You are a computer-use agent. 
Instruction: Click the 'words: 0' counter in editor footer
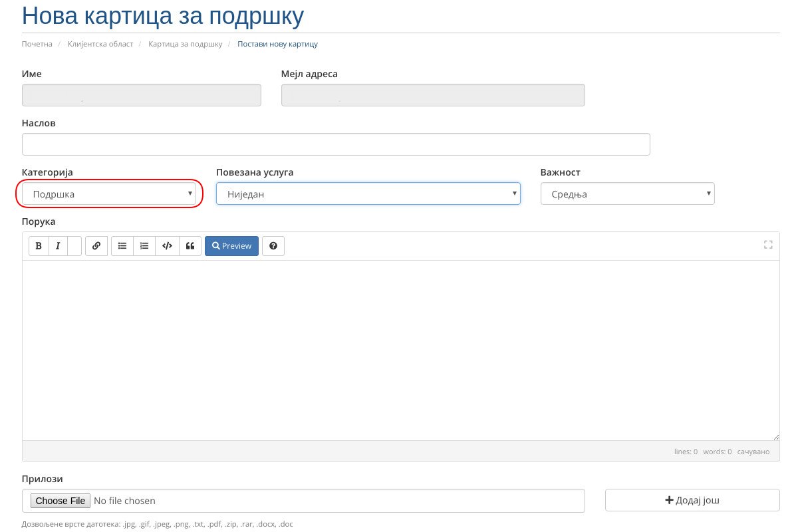tap(718, 452)
